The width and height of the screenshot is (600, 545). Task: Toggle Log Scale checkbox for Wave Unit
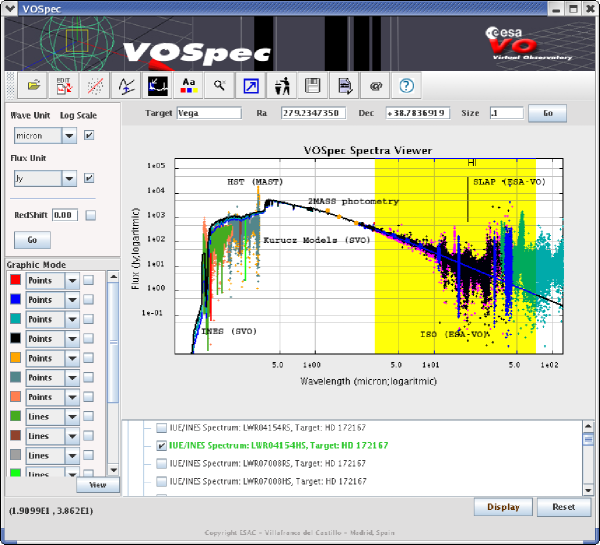pos(89,135)
